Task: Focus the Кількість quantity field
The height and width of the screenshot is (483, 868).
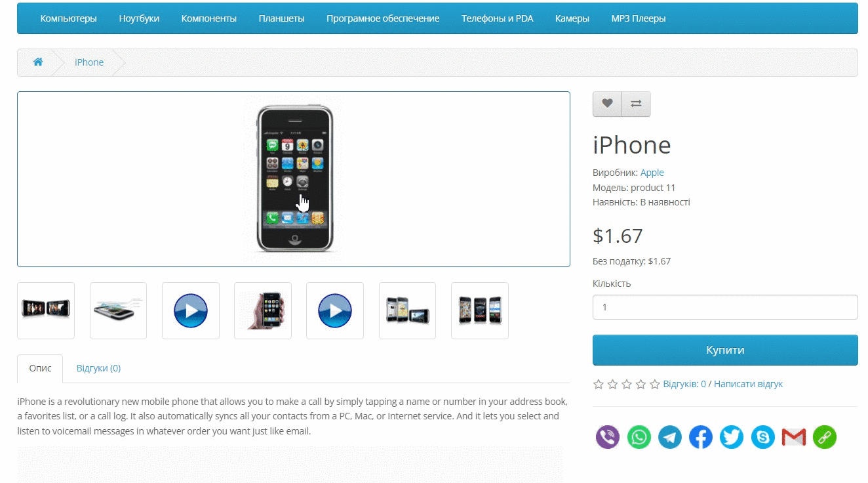Action: [x=725, y=307]
